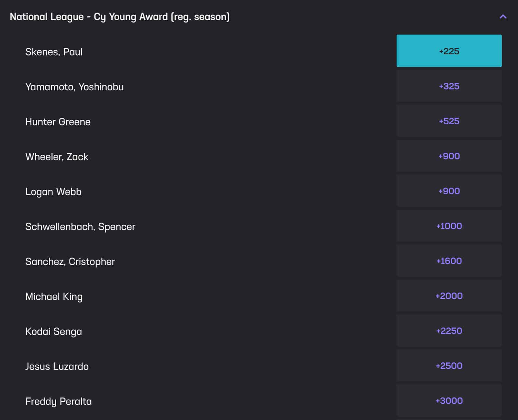
Task: Choose Kodai Senga at +2250
Action: click(x=449, y=331)
